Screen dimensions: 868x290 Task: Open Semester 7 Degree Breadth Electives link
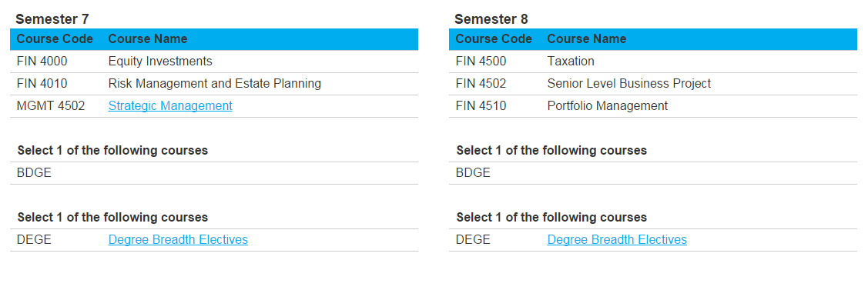pos(178,240)
